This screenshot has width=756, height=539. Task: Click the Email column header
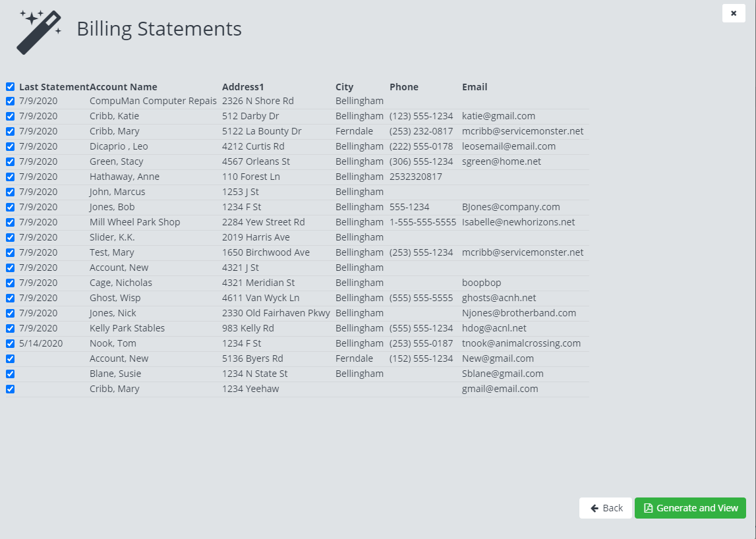point(475,87)
